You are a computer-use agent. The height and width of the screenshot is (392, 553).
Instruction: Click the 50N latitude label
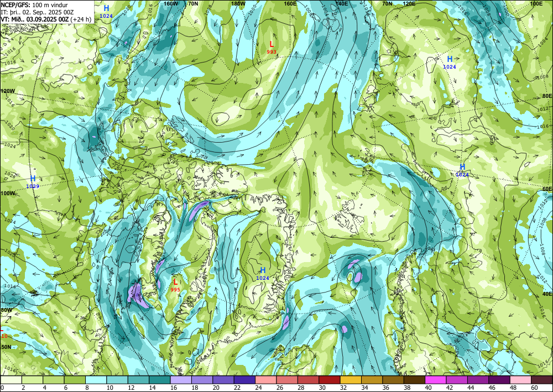coord(6,347)
